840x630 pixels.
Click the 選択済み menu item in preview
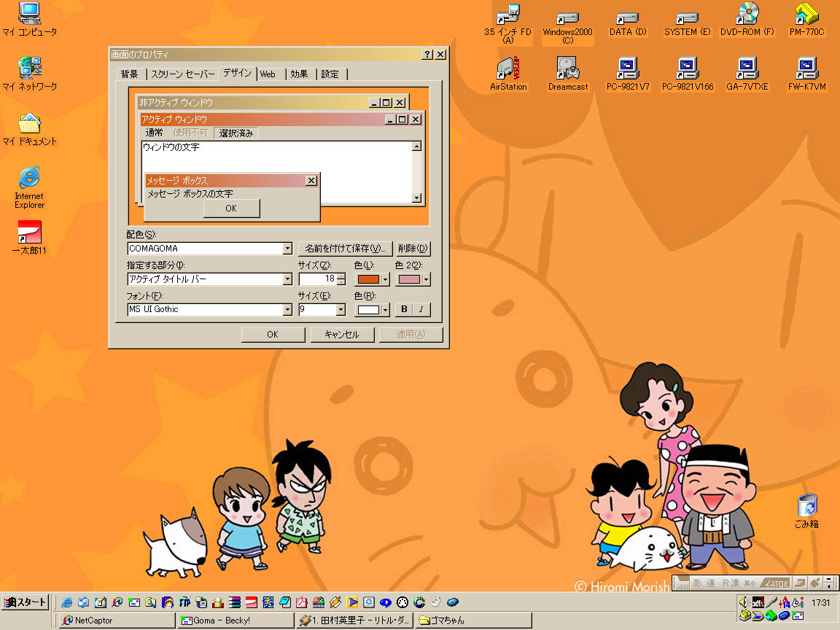point(236,133)
